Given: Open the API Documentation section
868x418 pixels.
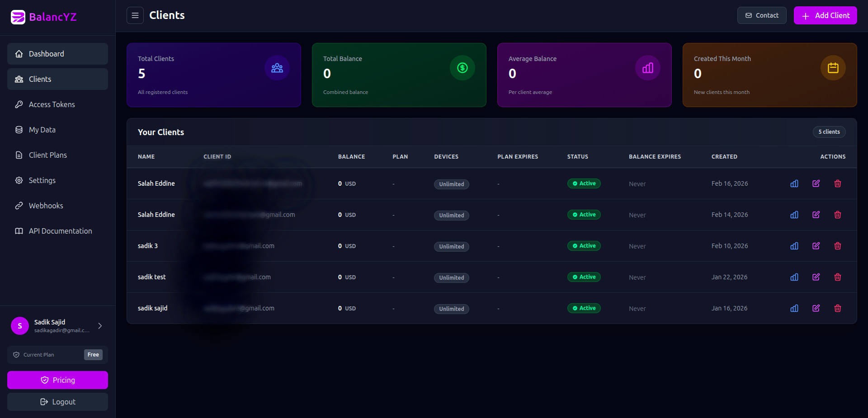Looking at the screenshot, I should tap(59, 230).
